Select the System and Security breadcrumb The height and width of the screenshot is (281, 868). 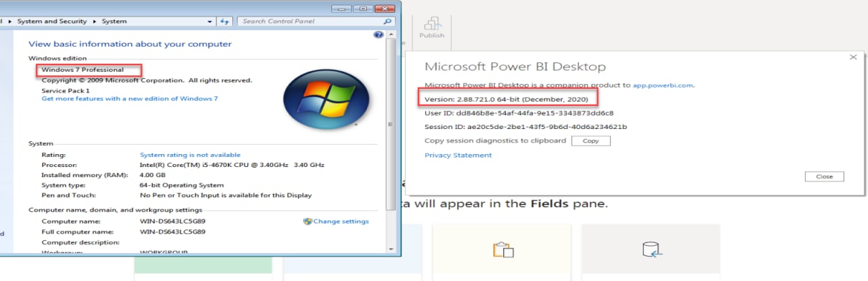pos(52,22)
